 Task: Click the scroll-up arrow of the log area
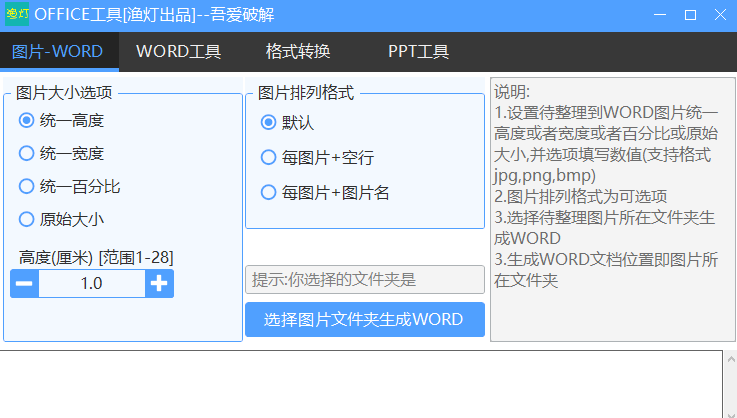point(731,360)
